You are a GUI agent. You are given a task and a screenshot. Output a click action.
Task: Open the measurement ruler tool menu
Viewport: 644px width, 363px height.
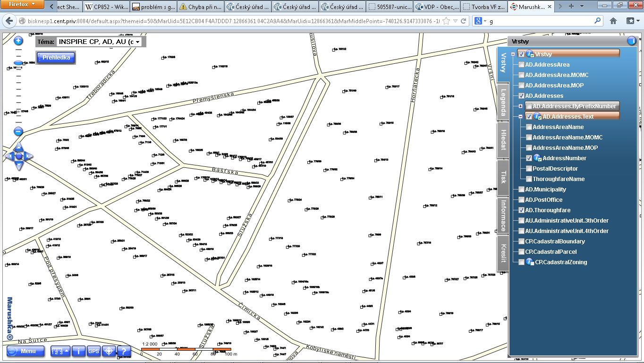60,351
